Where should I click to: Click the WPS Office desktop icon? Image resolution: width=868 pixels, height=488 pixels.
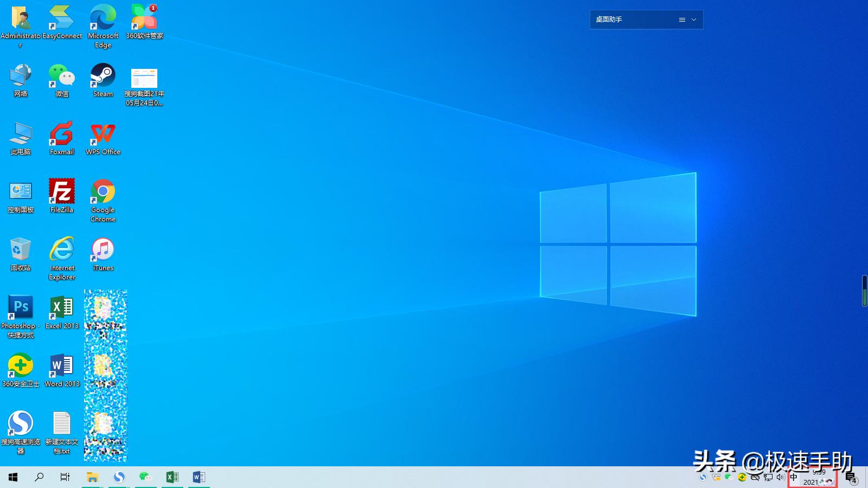click(103, 134)
